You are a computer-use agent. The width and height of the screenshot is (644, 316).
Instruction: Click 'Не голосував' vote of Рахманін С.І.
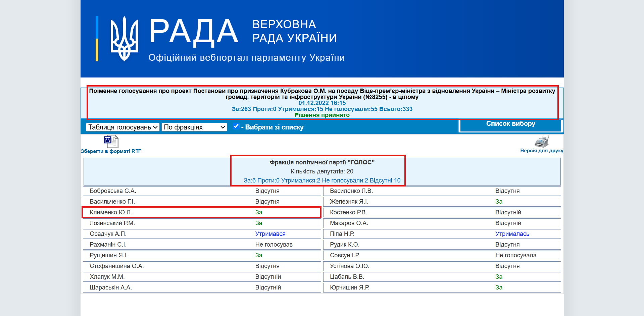pos(274,245)
